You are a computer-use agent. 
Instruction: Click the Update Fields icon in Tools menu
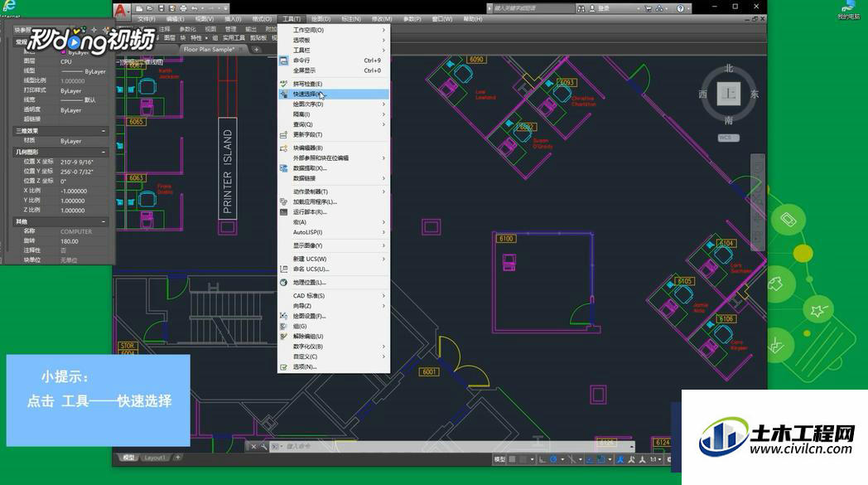(284, 134)
